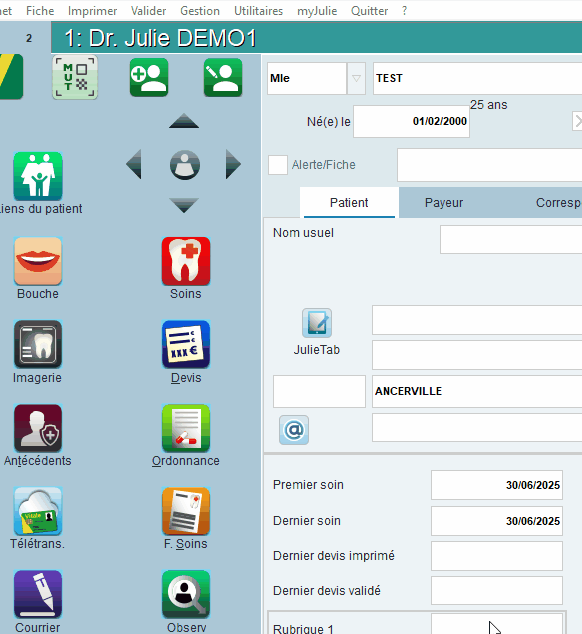The height and width of the screenshot is (634, 582).
Task: Launch the JulieTab tablet icon
Action: pos(317,323)
